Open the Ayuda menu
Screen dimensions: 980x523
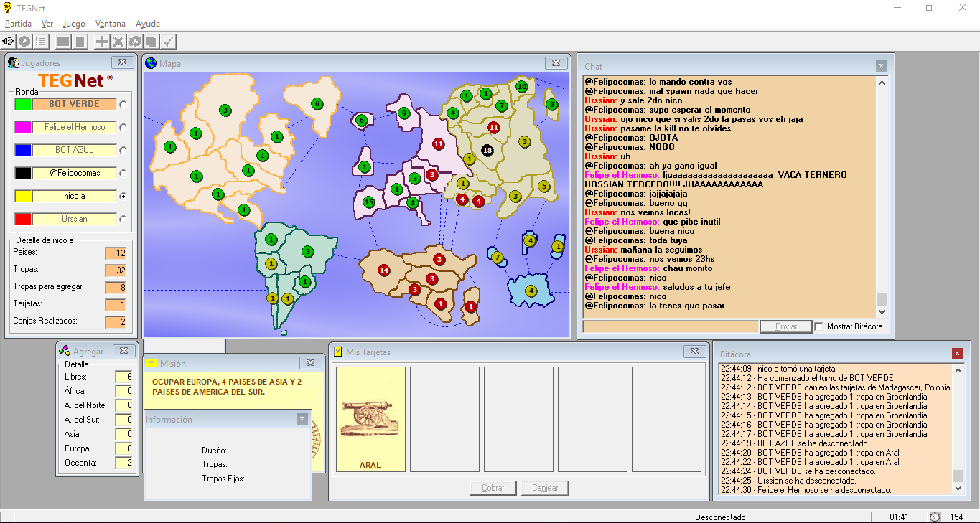(148, 24)
